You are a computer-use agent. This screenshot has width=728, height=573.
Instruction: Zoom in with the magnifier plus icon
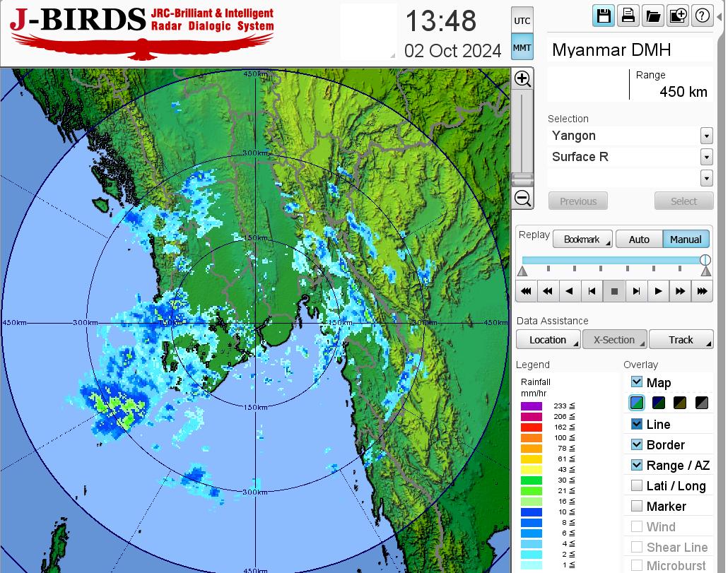[x=522, y=79]
